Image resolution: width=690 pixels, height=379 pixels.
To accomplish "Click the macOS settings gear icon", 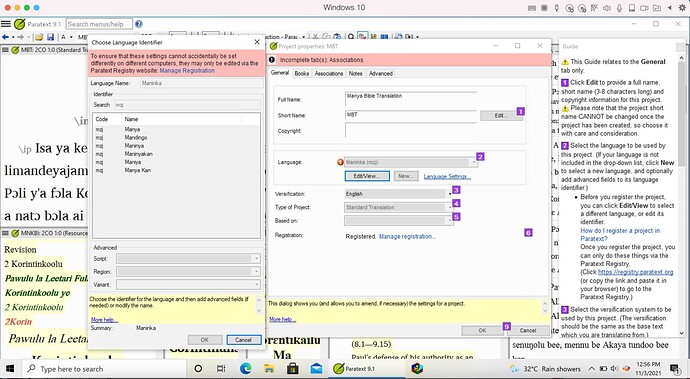I will tap(683, 7).
